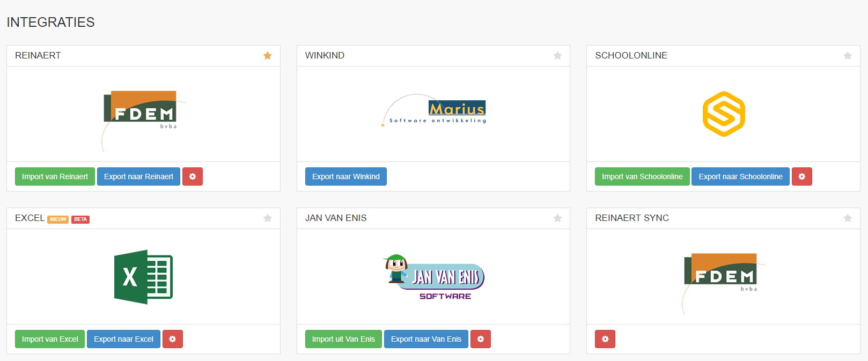Click the EXCEL card title
Viewport: 868px width, 361px height.
pos(30,218)
